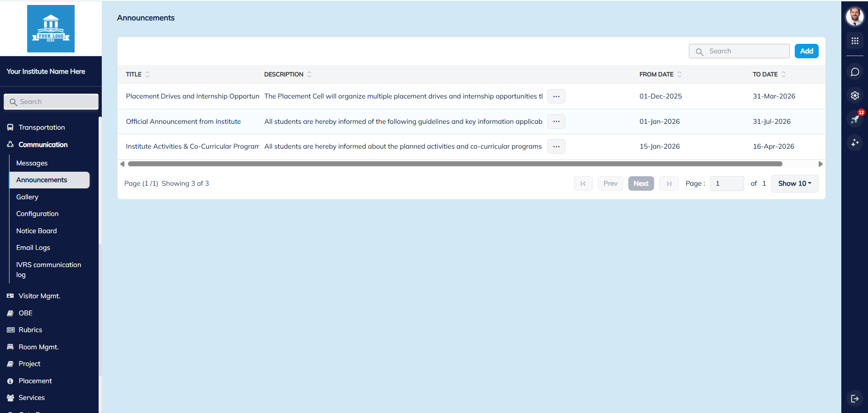
Task: Sort table by To Date column
Action: pyautogui.click(x=783, y=75)
